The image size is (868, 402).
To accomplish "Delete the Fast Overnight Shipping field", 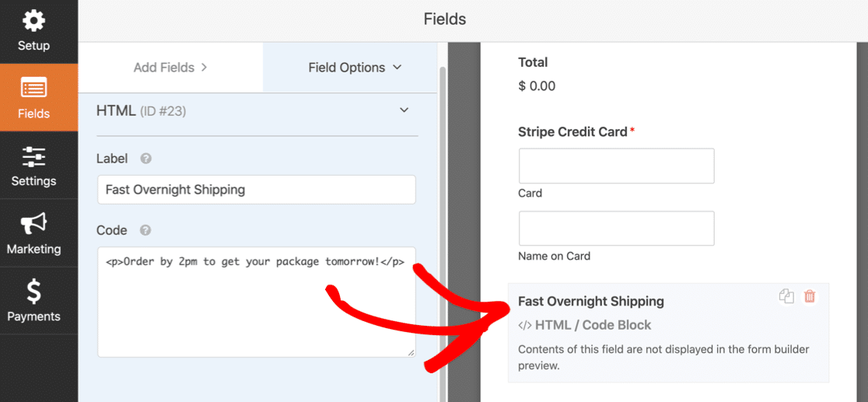I will click(810, 296).
